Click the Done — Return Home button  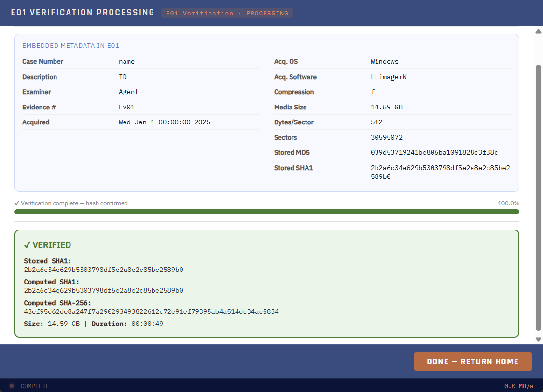[473, 362]
